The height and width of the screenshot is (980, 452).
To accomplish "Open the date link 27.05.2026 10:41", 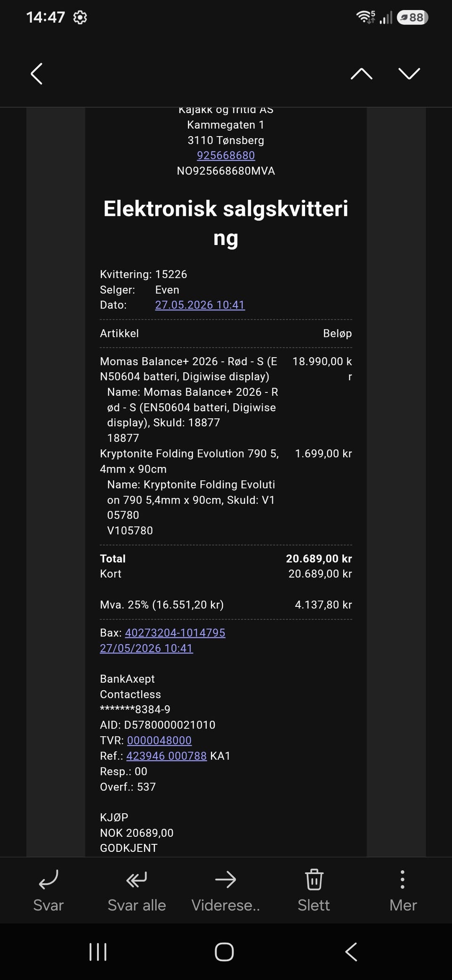I will (200, 305).
